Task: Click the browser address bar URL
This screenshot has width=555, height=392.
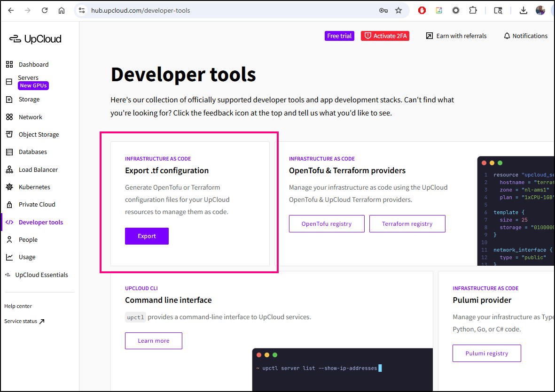Action: (141, 10)
